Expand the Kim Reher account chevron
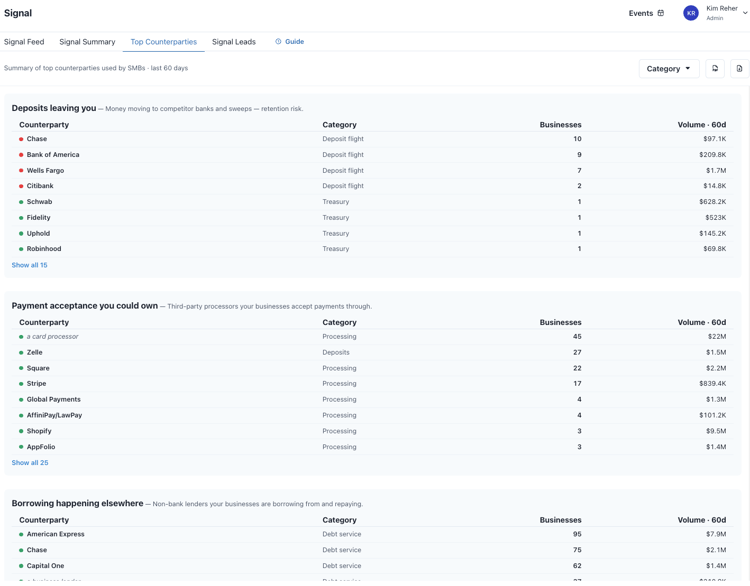The height and width of the screenshot is (586, 750). [x=745, y=13]
